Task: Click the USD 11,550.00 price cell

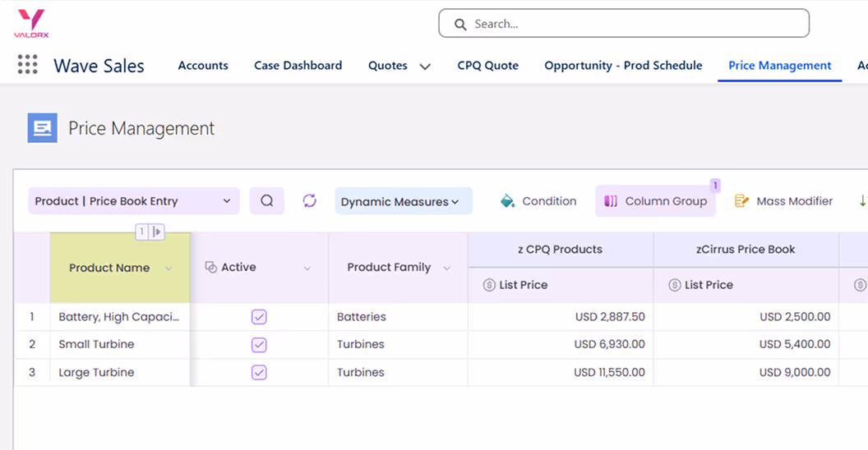Action: point(561,372)
